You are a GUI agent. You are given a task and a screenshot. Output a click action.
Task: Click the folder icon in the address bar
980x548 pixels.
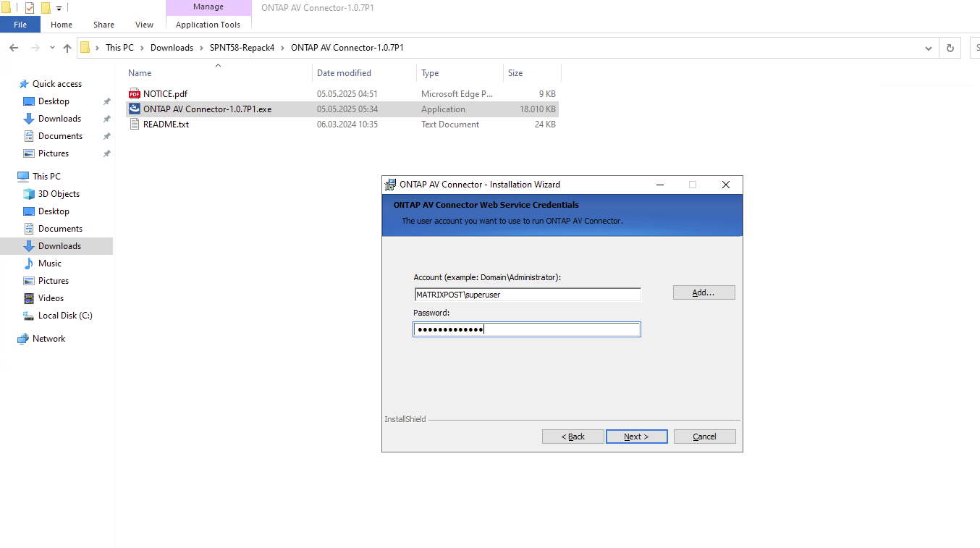pyautogui.click(x=85, y=48)
